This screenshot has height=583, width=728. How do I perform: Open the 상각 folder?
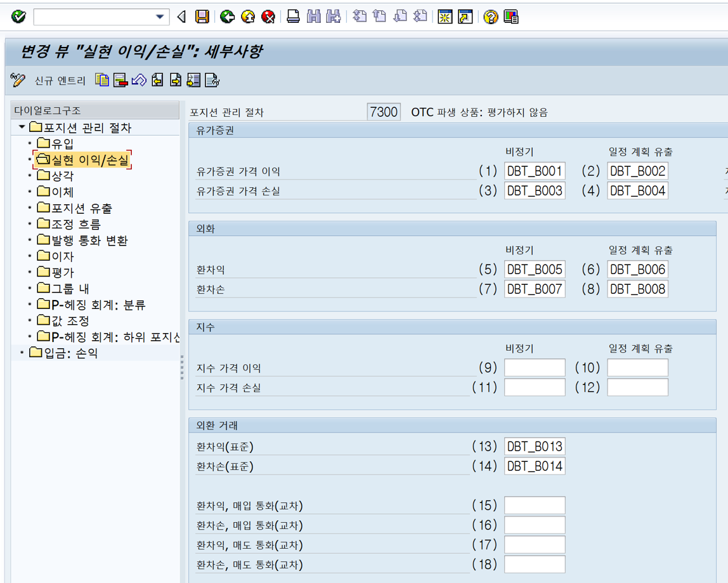(x=55, y=176)
